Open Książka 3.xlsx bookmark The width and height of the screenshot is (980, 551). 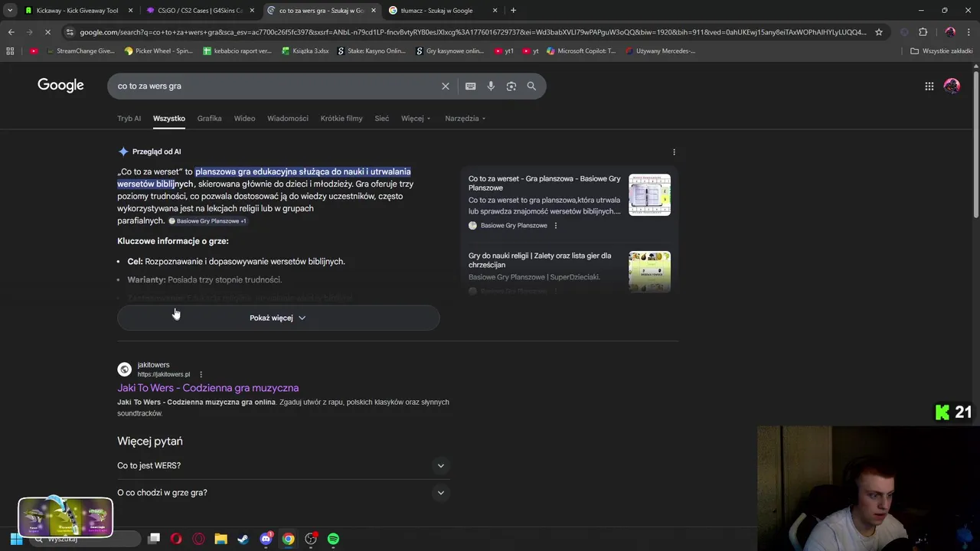click(x=305, y=51)
